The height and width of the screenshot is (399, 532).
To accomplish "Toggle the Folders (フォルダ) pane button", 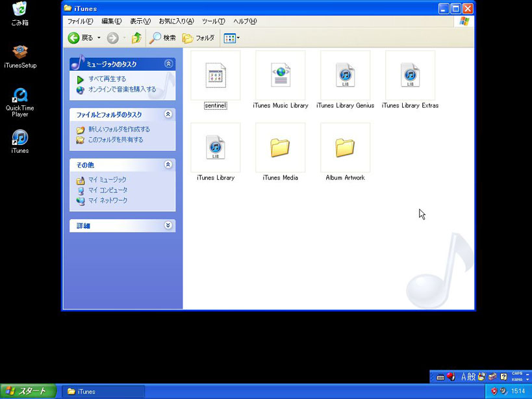I will click(x=199, y=38).
